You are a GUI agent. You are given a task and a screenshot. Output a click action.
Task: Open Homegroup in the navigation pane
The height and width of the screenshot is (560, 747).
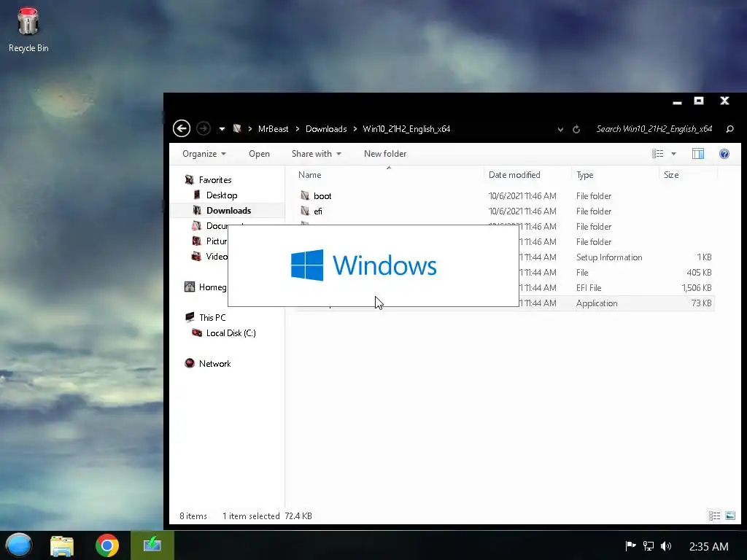[212, 287]
